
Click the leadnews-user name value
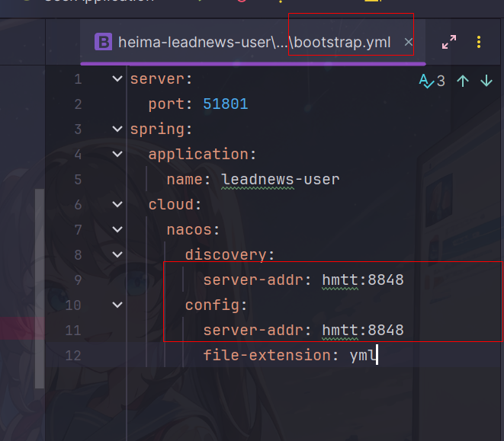pyautogui.click(x=281, y=179)
